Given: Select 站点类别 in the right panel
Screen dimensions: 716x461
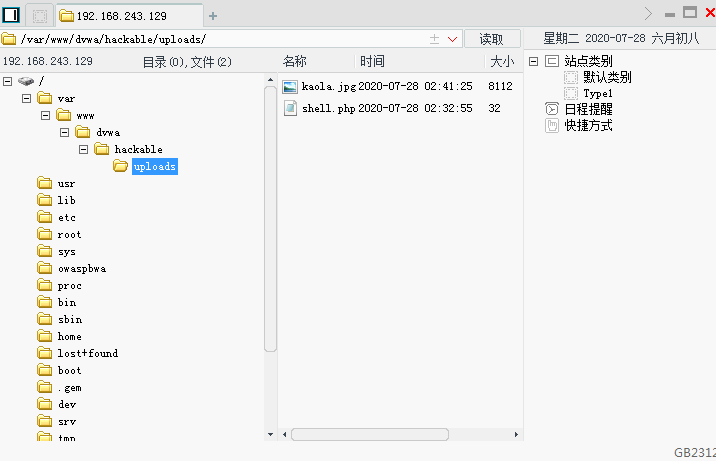Looking at the screenshot, I should 588,61.
